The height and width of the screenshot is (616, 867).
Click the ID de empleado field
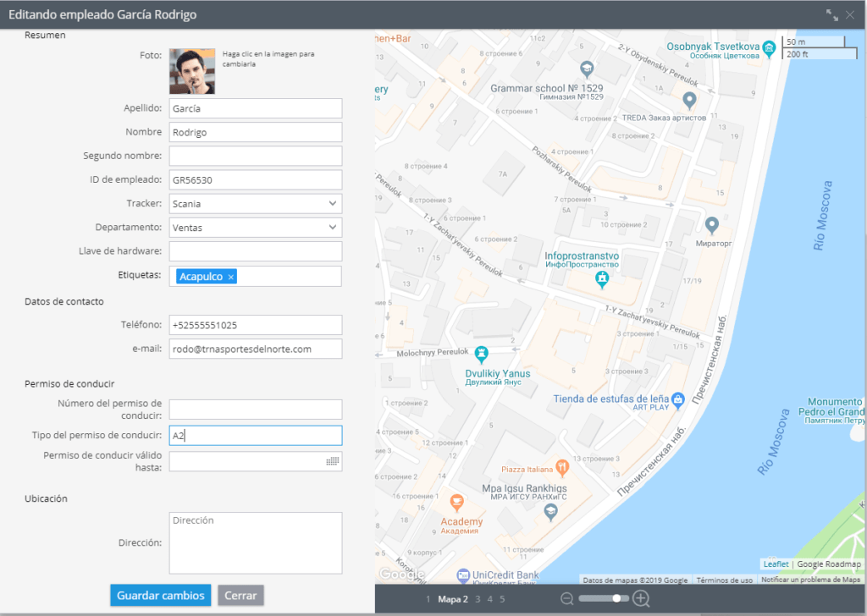(x=256, y=180)
